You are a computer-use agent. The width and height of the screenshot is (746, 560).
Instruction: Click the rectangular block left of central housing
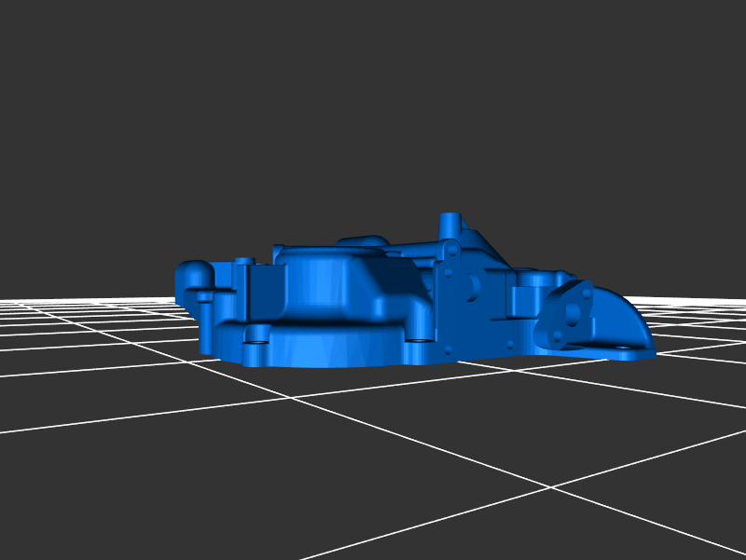tap(259, 294)
